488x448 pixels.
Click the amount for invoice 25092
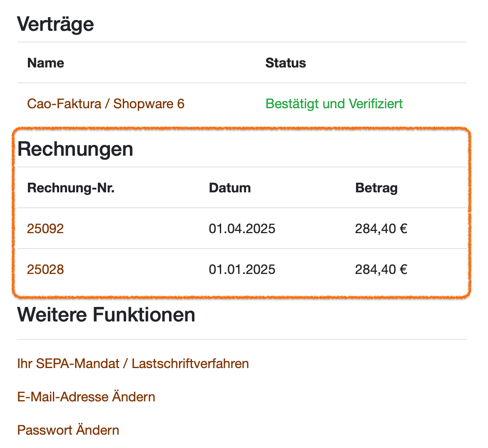click(381, 229)
